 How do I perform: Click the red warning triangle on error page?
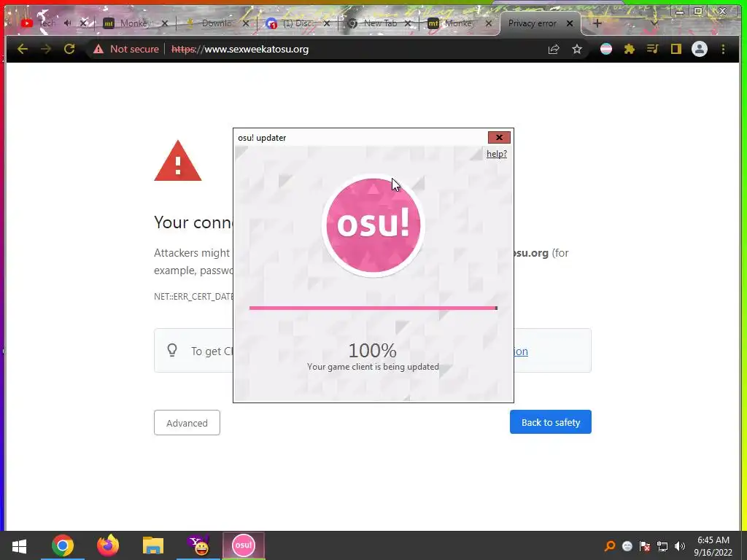[x=178, y=161]
